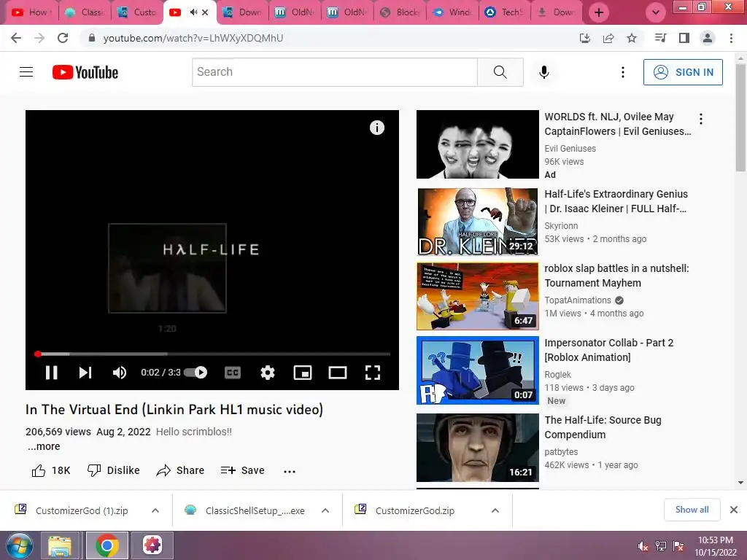Image resolution: width=747 pixels, height=560 pixels.
Task: Open File Explorer from taskbar
Action: 60,545
